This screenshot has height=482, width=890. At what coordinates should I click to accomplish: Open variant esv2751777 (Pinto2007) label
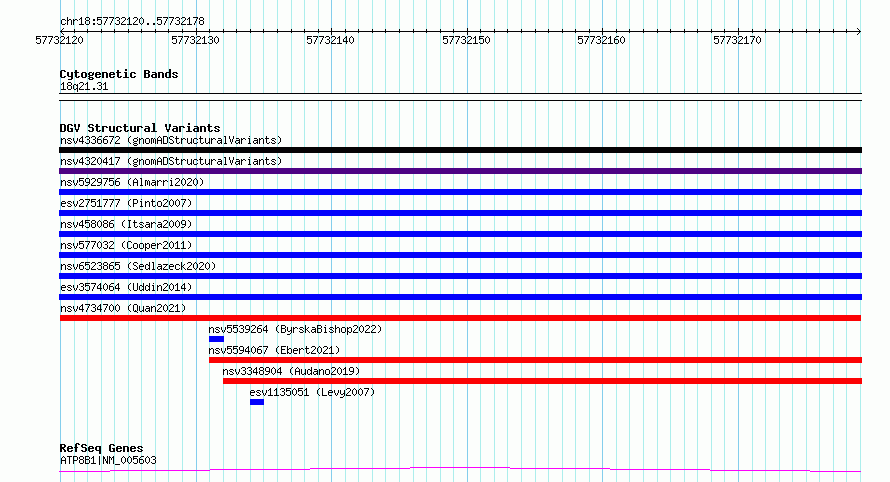click(x=126, y=203)
